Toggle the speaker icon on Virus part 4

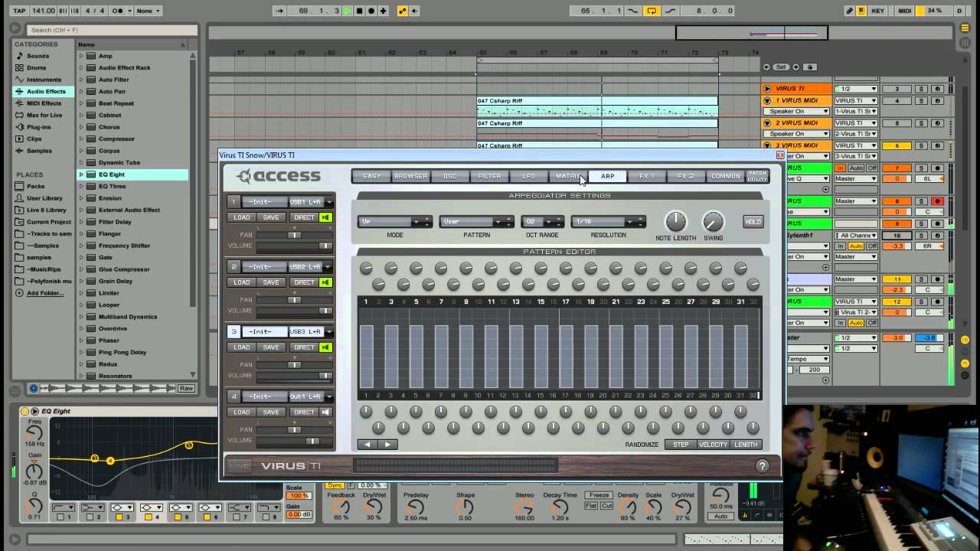325,412
